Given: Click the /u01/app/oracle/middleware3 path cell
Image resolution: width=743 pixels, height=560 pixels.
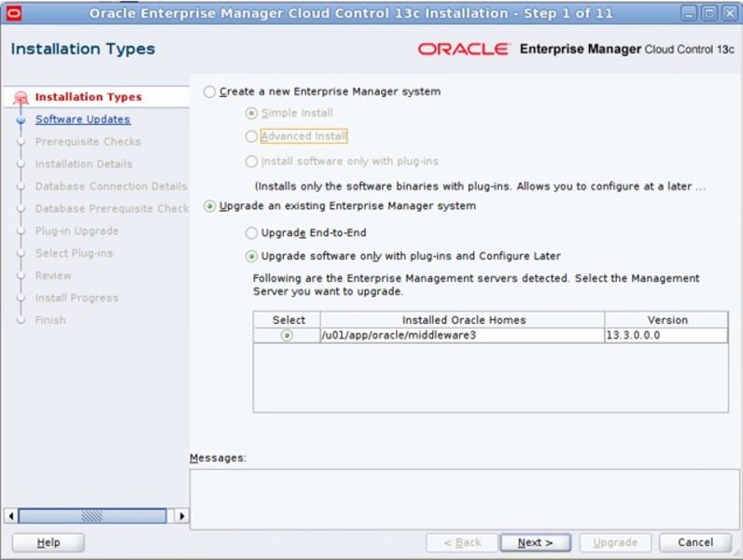Looking at the screenshot, I should coord(463,335).
